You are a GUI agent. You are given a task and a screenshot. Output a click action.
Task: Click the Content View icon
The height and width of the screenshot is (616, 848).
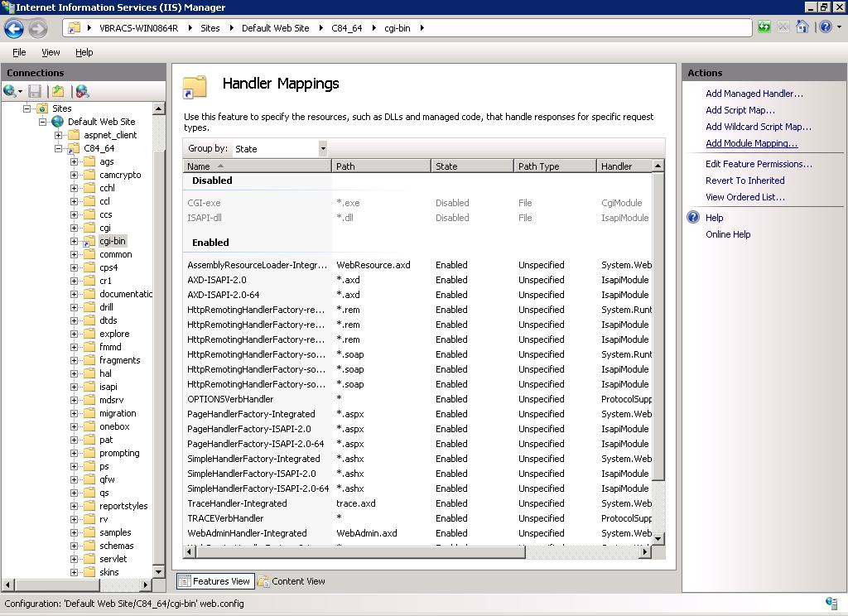264,581
